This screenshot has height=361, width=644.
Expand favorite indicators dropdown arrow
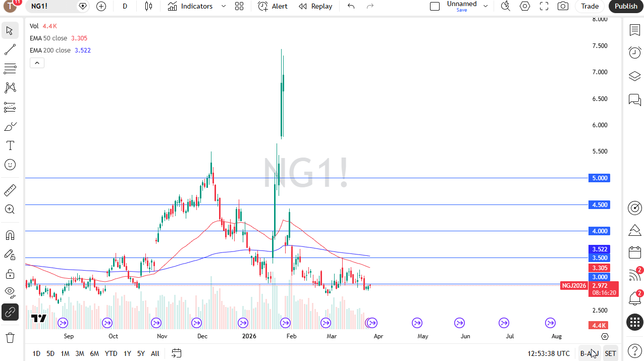224,6
